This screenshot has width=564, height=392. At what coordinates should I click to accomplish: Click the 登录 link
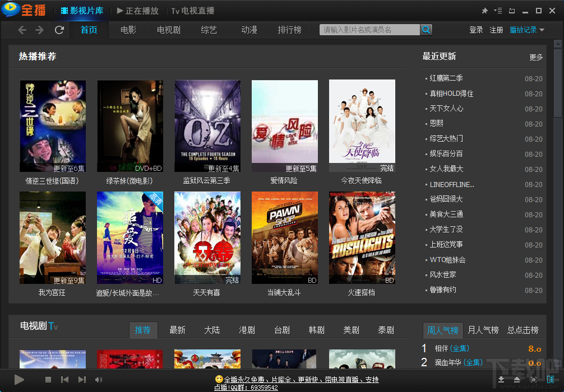(476, 30)
